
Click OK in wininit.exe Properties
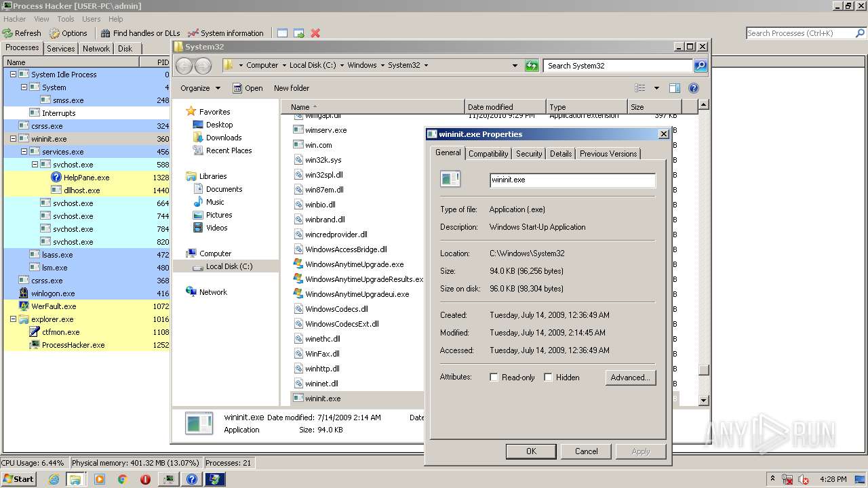pyautogui.click(x=531, y=451)
